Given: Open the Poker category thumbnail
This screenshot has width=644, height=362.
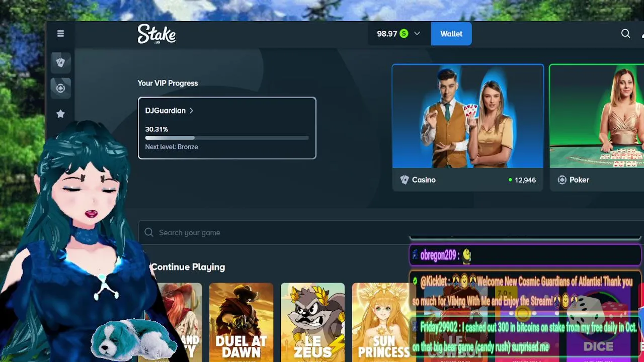Looking at the screenshot, I should coord(597,116).
